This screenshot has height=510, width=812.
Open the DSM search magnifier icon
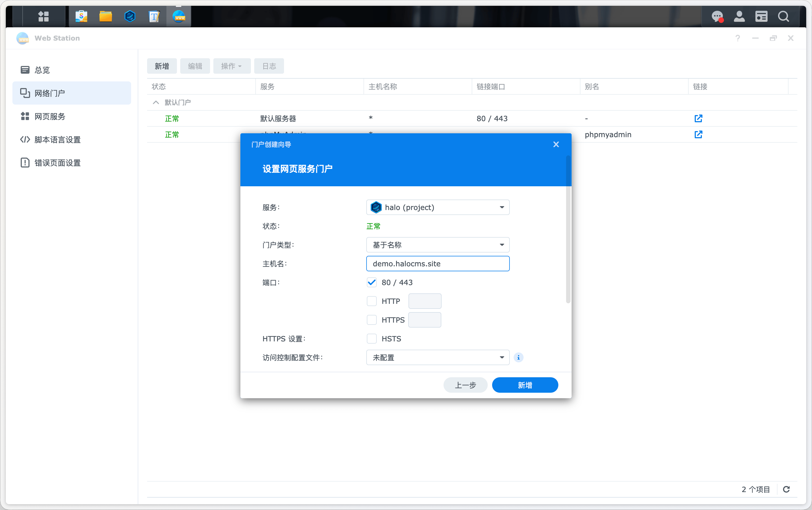pyautogui.click(x=783, y=16)
